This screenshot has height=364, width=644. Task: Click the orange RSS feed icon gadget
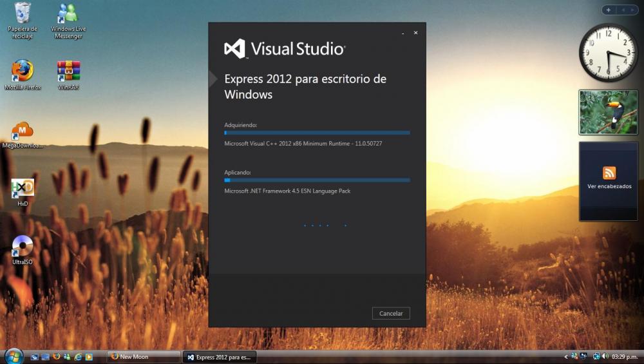pos(609,173)
